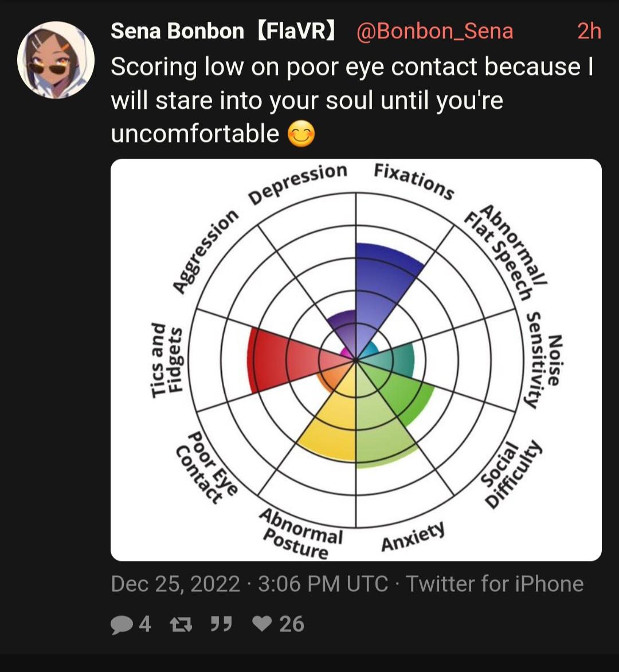Click the 2h timestamp link
Screen dimensions: 619x672
589,31
